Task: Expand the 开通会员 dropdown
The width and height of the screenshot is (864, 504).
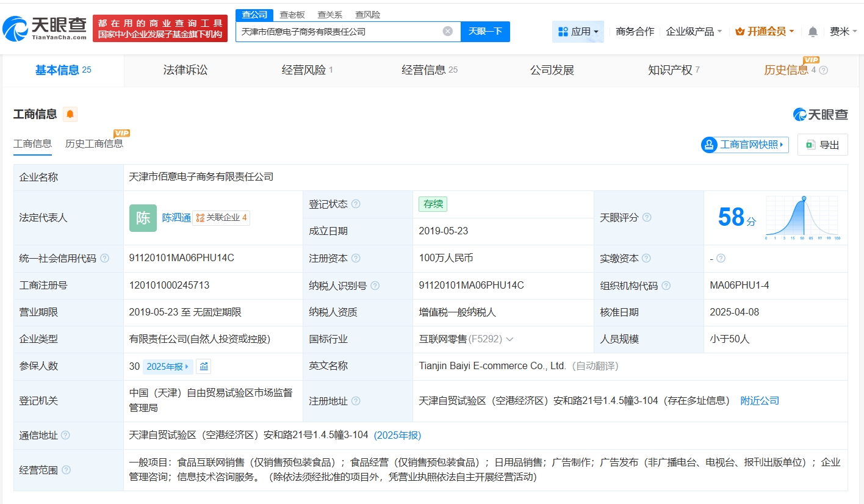Action: pos(765,31)
